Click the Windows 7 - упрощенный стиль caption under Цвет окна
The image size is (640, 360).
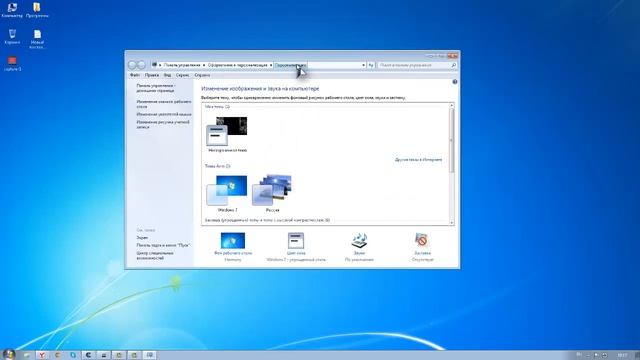pos(296,260)
